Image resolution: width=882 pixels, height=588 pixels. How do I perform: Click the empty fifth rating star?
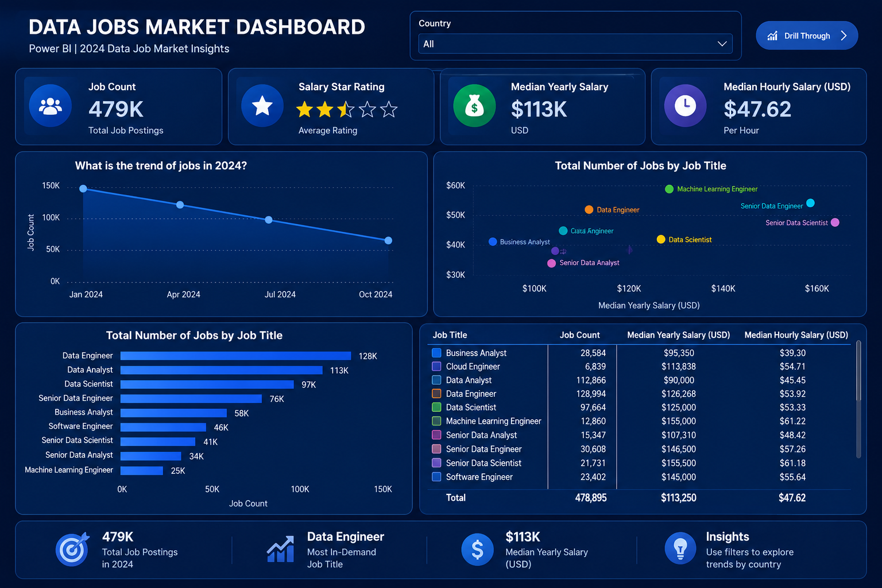point(389,109)
